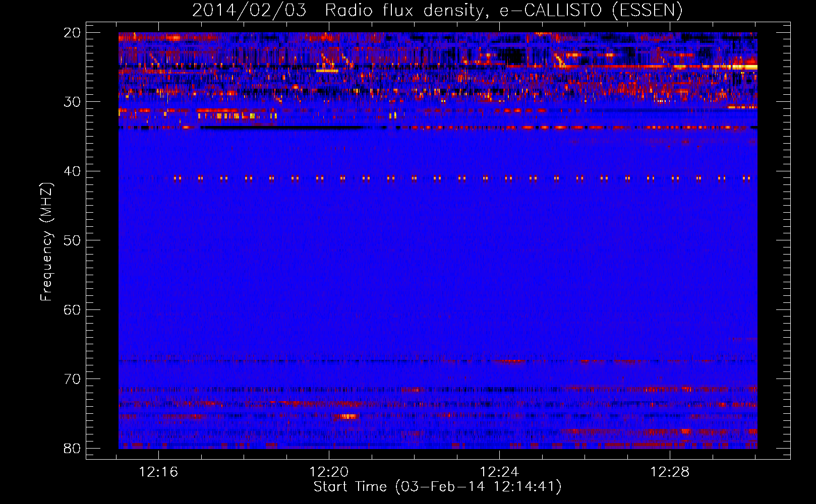Click the 70 MHz frequency tick label
The width and height of the screenshot is (816, 504).
pos(72,379)
